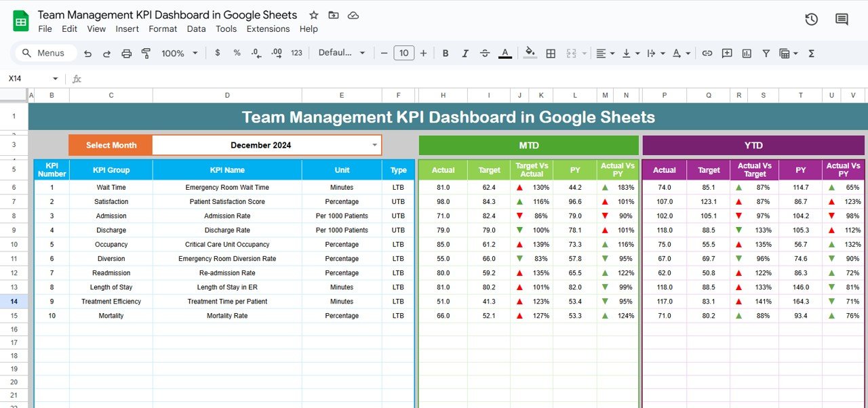868x408 pixels.
Task: Apply borders using the borders icon
Action: (x=550, y=53)
